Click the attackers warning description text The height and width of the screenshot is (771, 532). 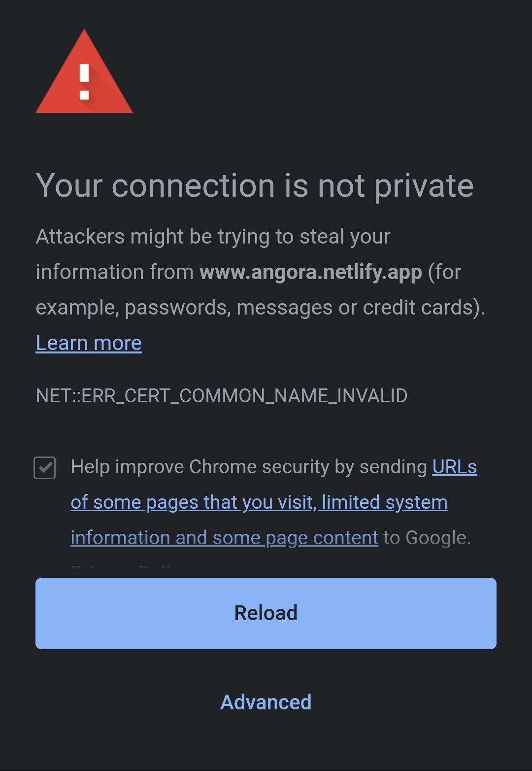(261, 271)
